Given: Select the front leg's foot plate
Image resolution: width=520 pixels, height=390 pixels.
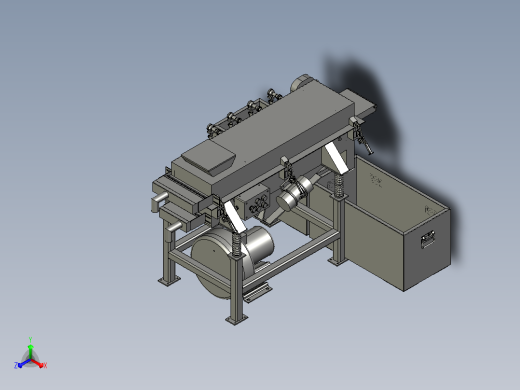Looking at the screenshot, I should 236,319.
